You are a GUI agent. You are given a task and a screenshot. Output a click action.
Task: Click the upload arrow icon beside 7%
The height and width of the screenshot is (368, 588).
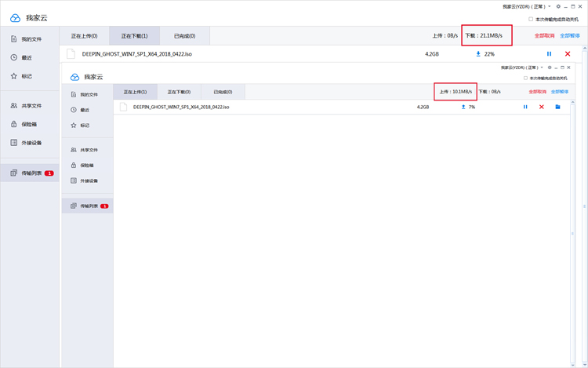click(x=463, y=107)
